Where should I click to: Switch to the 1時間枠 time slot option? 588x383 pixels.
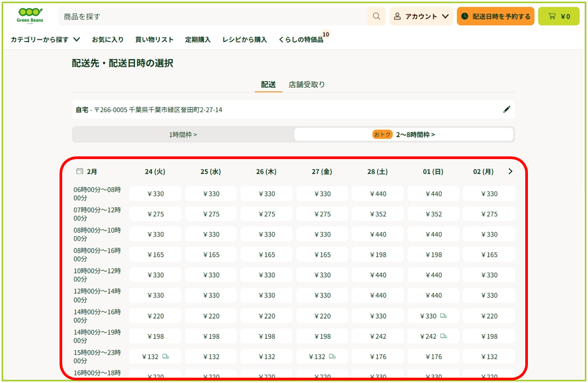pos(183,135)
